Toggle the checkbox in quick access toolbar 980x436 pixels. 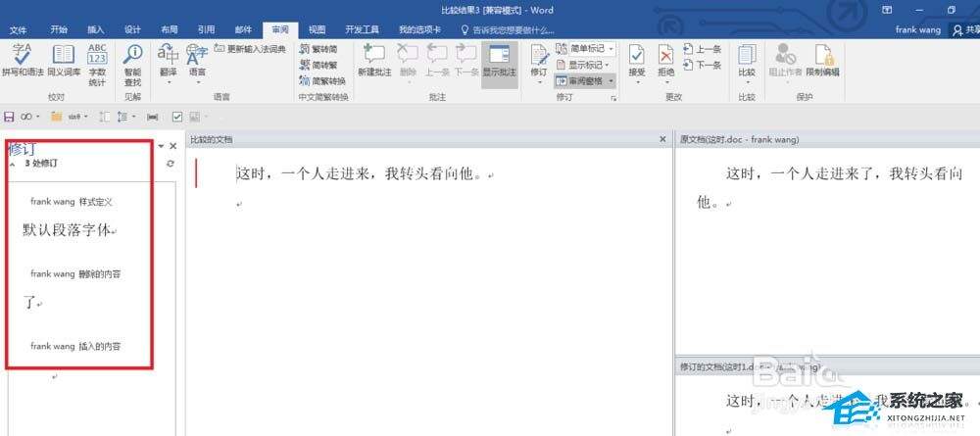(177, 117)
